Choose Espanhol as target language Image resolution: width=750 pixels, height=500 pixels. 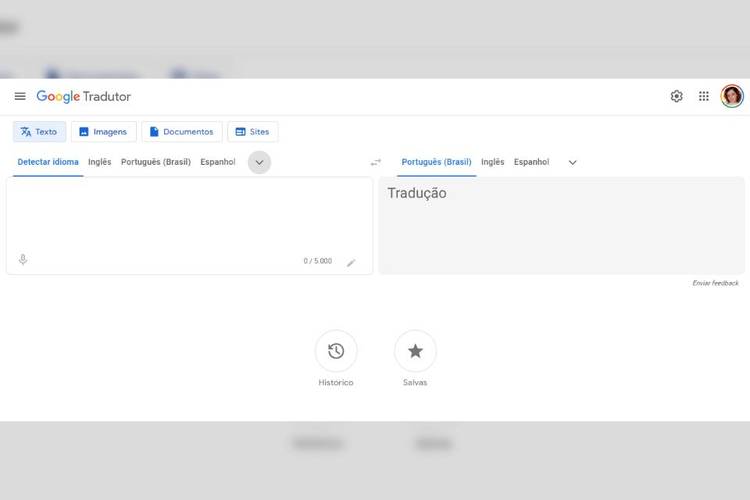pyautogui.click(x=531, y=162)
